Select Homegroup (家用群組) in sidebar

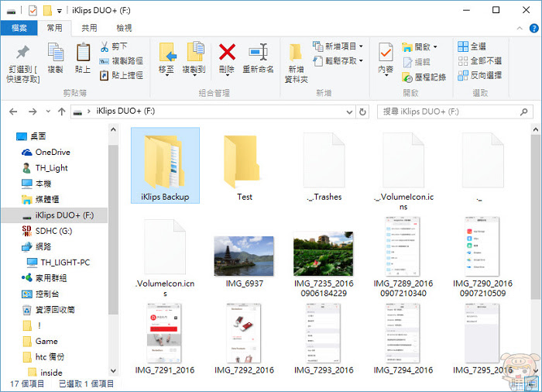point(44,278)
